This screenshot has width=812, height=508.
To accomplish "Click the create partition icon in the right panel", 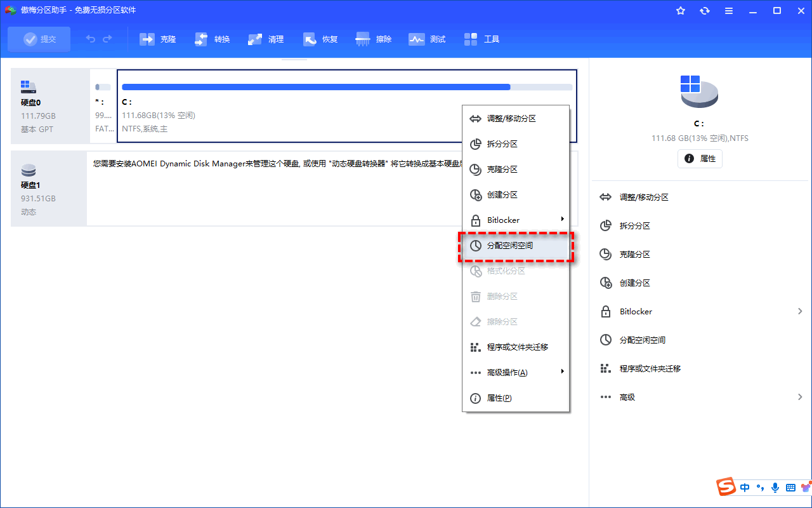I will [606, 283].
